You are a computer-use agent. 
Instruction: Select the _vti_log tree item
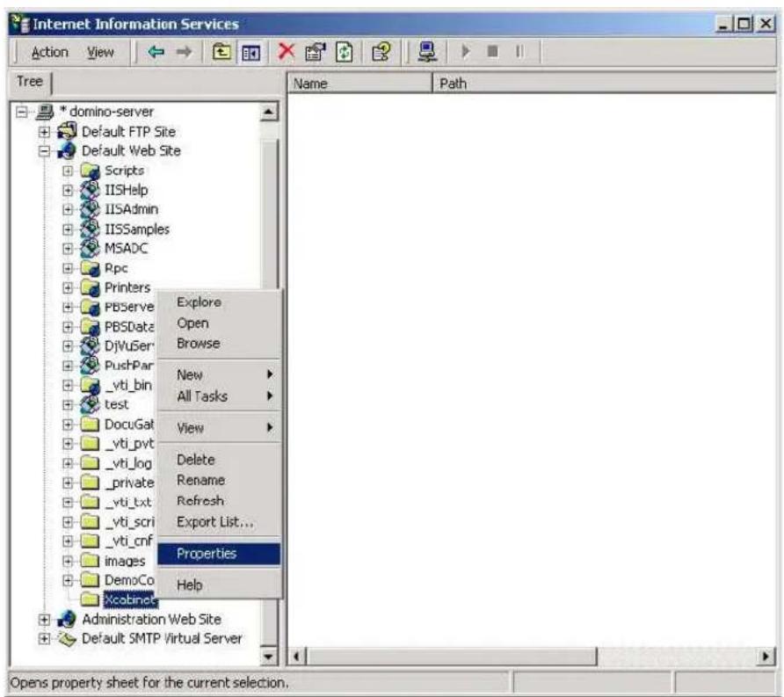click(x=128, y=463)
